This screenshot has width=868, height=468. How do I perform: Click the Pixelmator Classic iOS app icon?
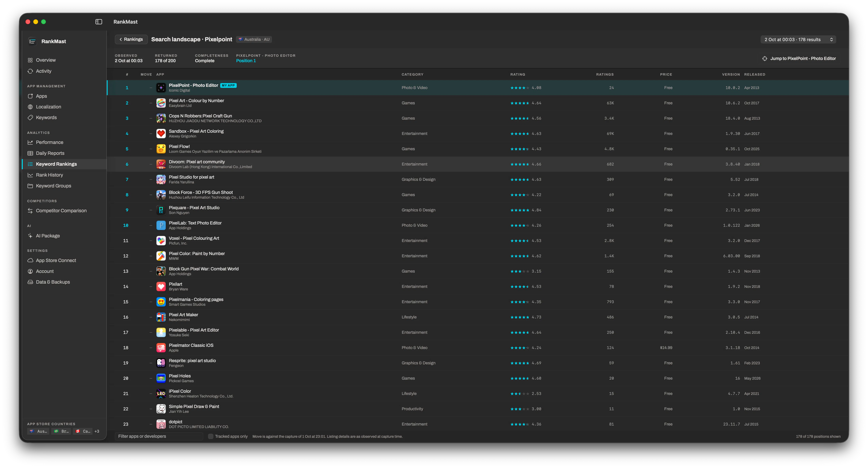click(x=161, y=348)
